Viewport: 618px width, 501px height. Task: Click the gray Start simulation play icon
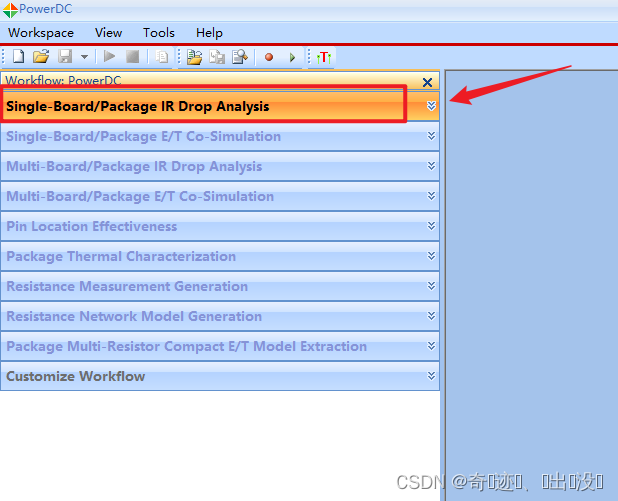click(x=109, y=56)
